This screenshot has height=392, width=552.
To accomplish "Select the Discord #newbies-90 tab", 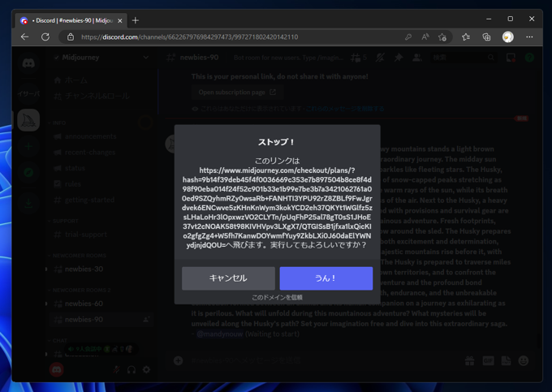I will tap(71, 20).
